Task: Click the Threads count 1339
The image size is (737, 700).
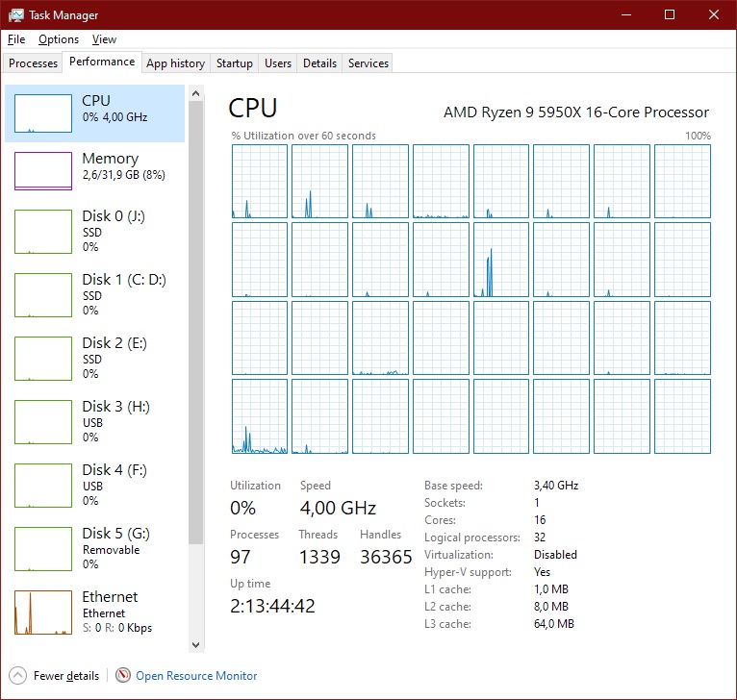Action: [x=319, y=557]
